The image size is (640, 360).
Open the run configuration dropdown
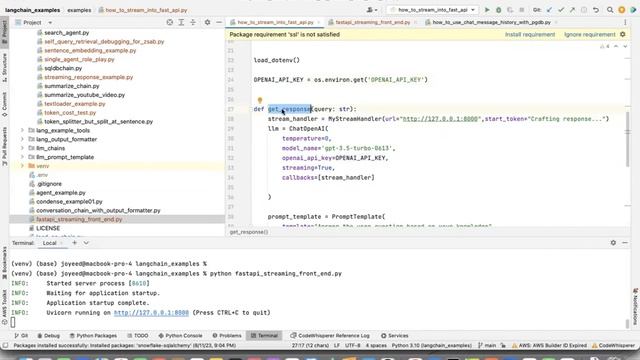click(x=432, y=10)
